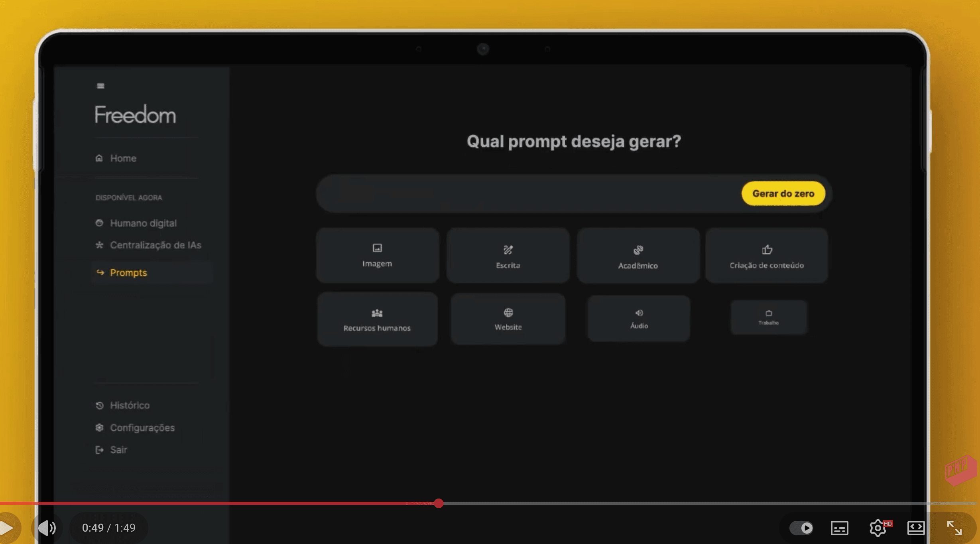
Task: Open Humano digital menu item
Action: click(x=143, y=223)
